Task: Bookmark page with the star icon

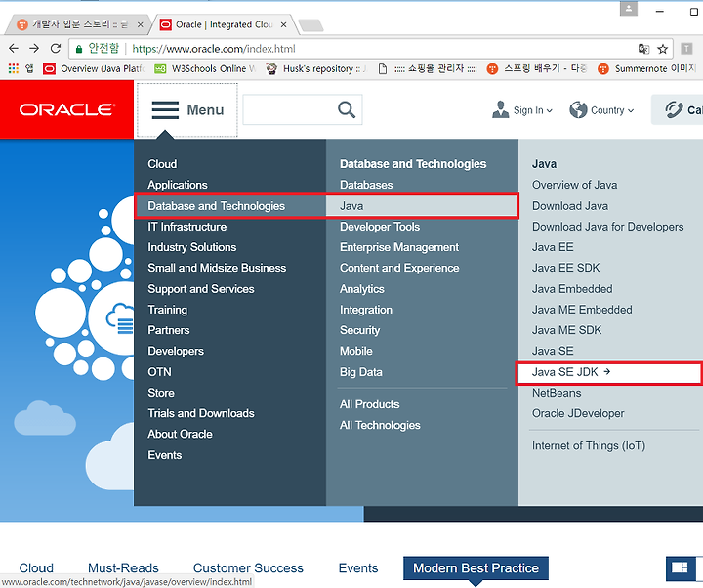Action: 663,49
